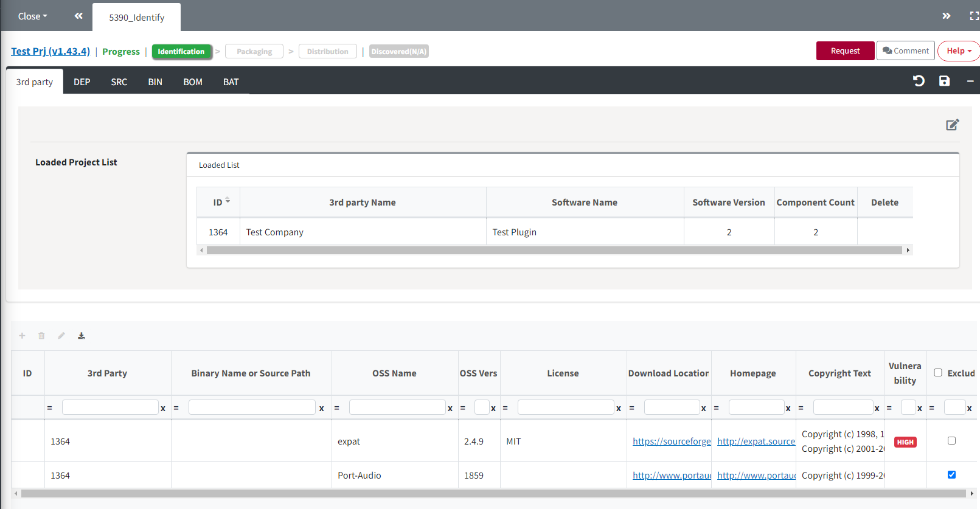
Task: Sort Loaded List by ID arrows
Action: [228, 200]
